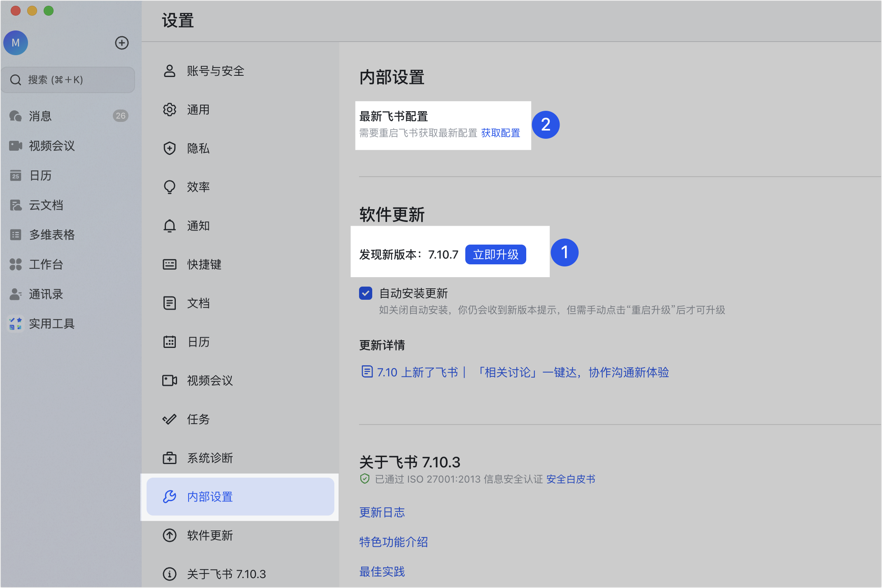Viewport: 882px width, 588px height.
Task: Select 文档 document icon in settings
Action: (x=170, y=303)
